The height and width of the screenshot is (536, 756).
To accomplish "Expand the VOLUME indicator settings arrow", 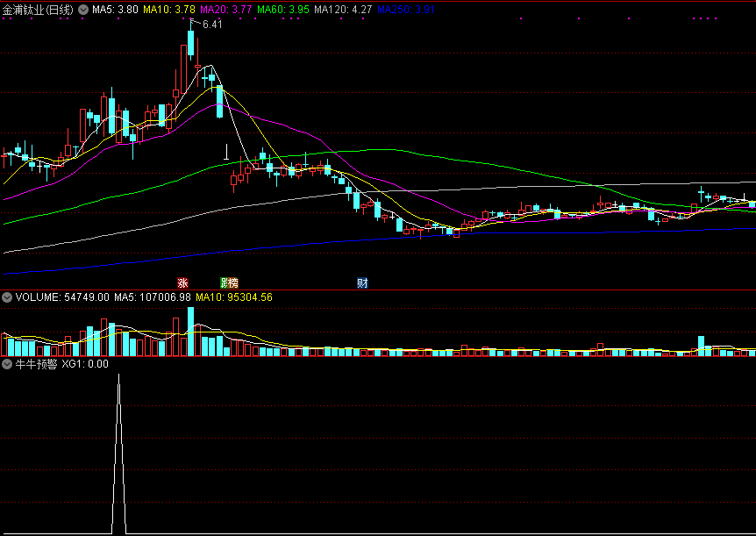I will pyautogui.click(x=7, y=297).
